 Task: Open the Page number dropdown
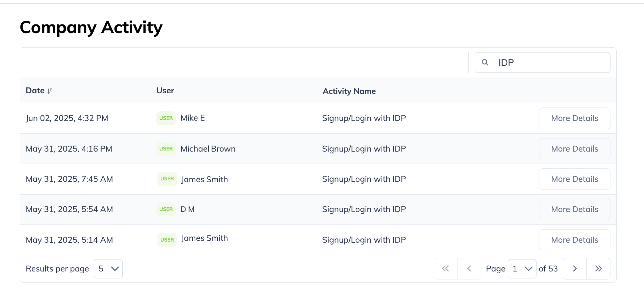point(522,269)
